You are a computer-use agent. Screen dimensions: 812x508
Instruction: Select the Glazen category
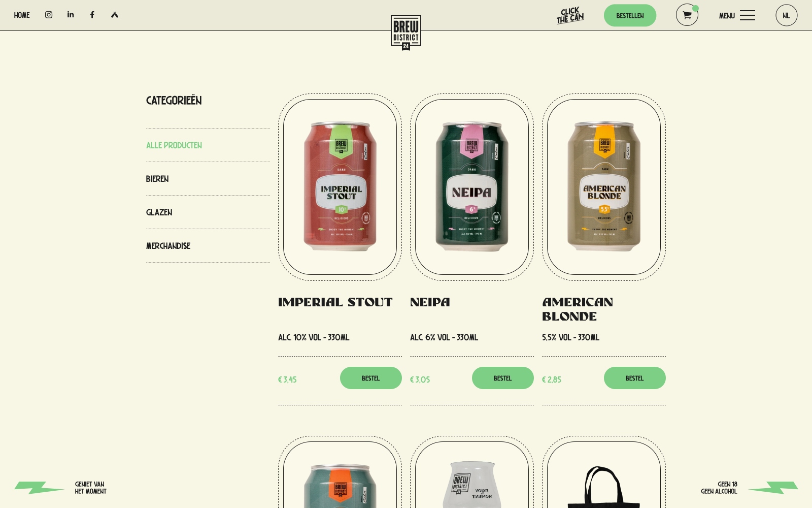point(159,212)
